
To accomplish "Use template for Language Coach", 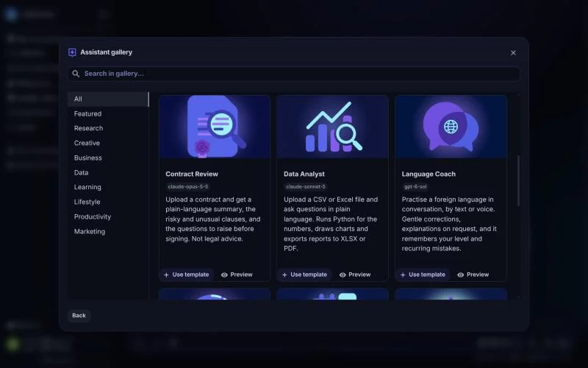I will (423, 275).
